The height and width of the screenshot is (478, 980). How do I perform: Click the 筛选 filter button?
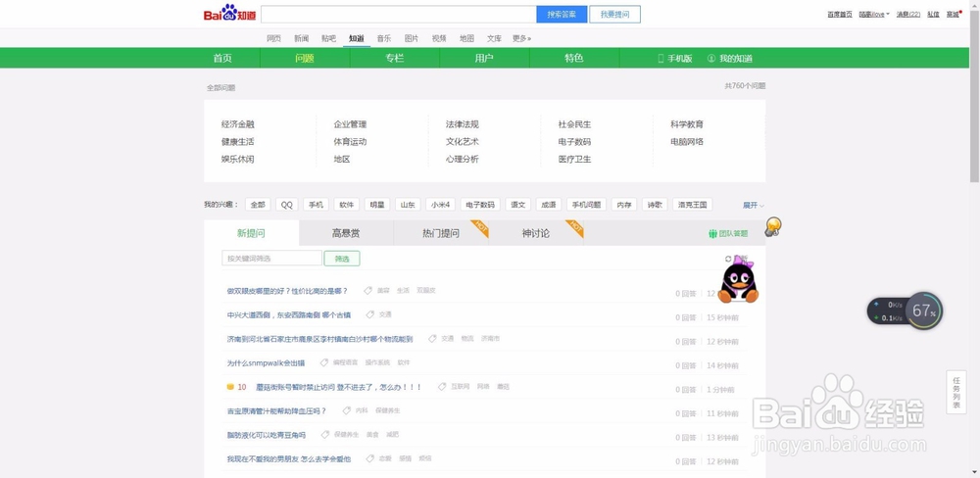point(342,258)
